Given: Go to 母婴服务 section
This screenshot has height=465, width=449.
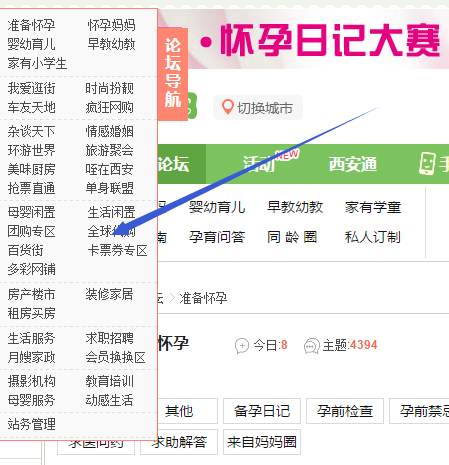Looking at the screenshot, I should coord(31,400).
